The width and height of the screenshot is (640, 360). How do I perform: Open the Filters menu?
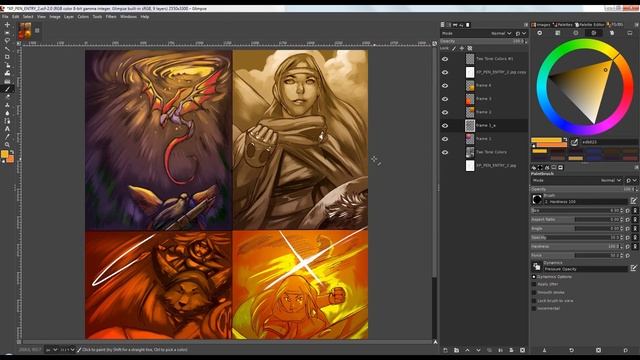111,17
